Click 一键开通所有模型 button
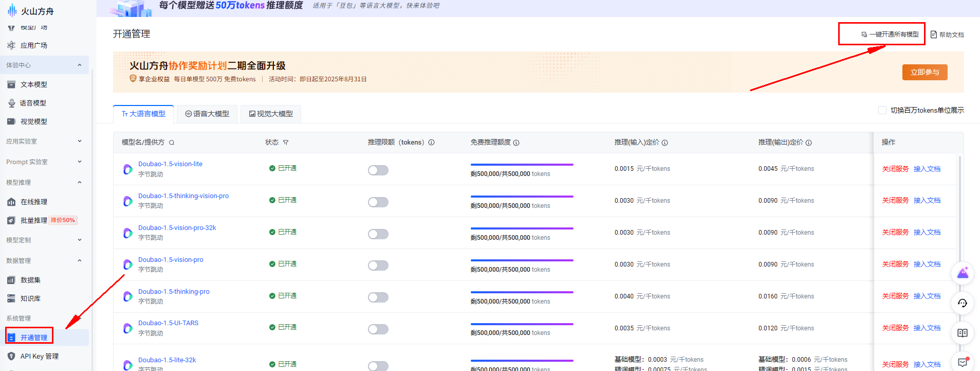The image size is (980, 371). click(890, 34)
